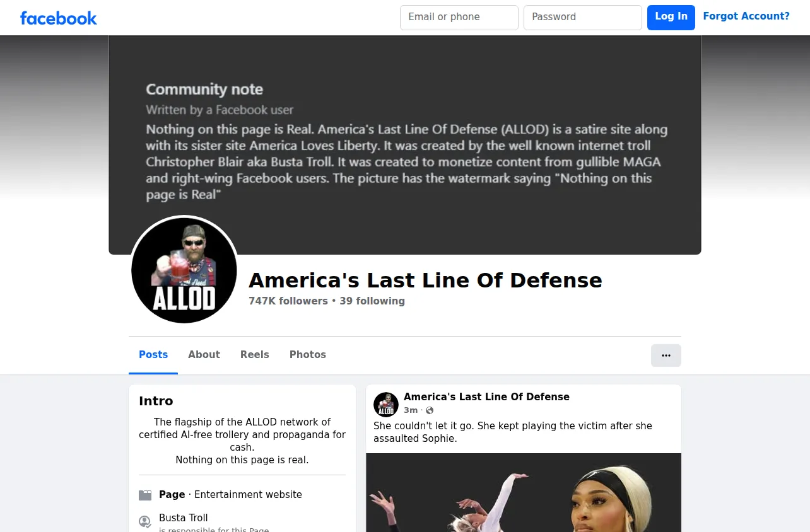Click the intro text 'Nothing on this page is real.'

[x=242, y=460]
